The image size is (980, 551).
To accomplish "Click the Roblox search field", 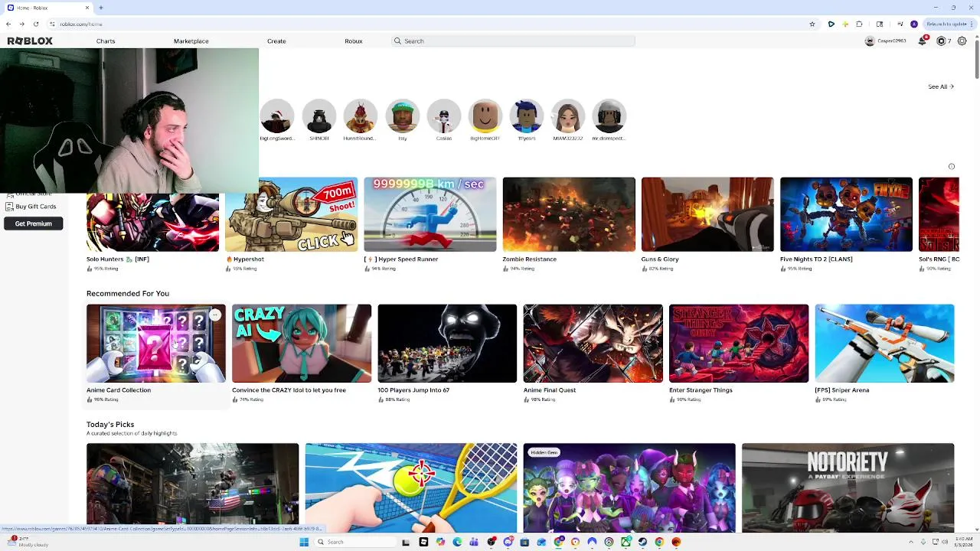I will tap(513, 41).
